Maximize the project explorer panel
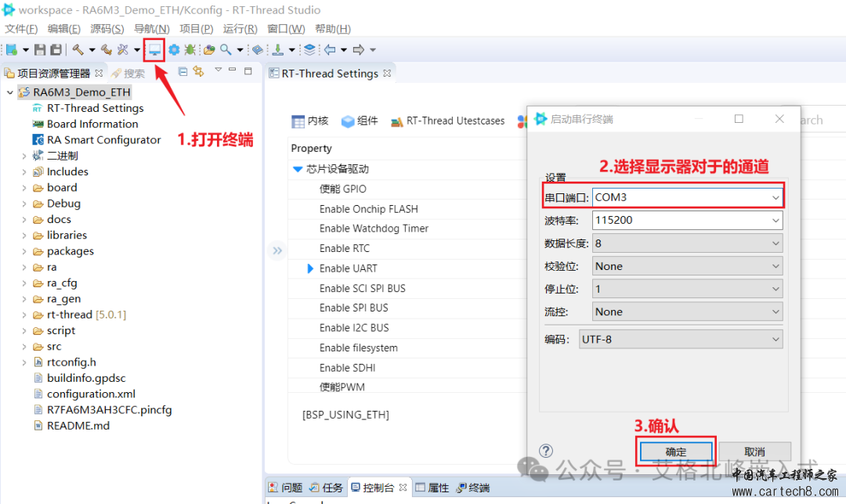 (248, 70)
